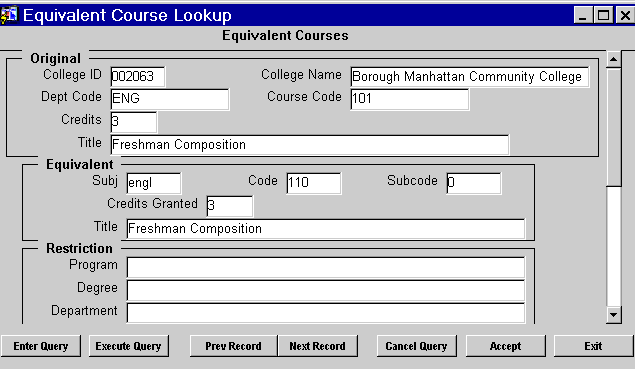Go to Prev Record
The width and height of the screenshot is (635, 369).
[233, 346]
